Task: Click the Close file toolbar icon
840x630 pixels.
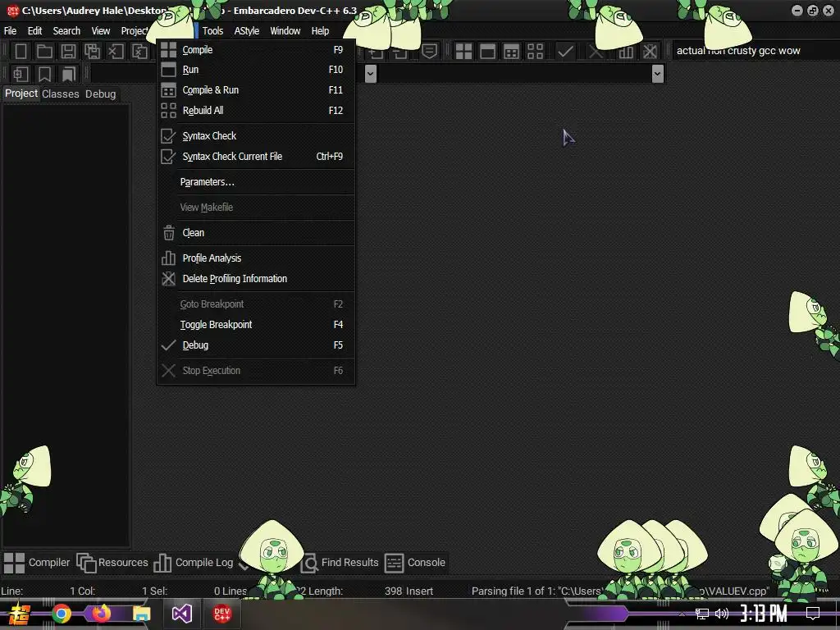Action: 116,52
